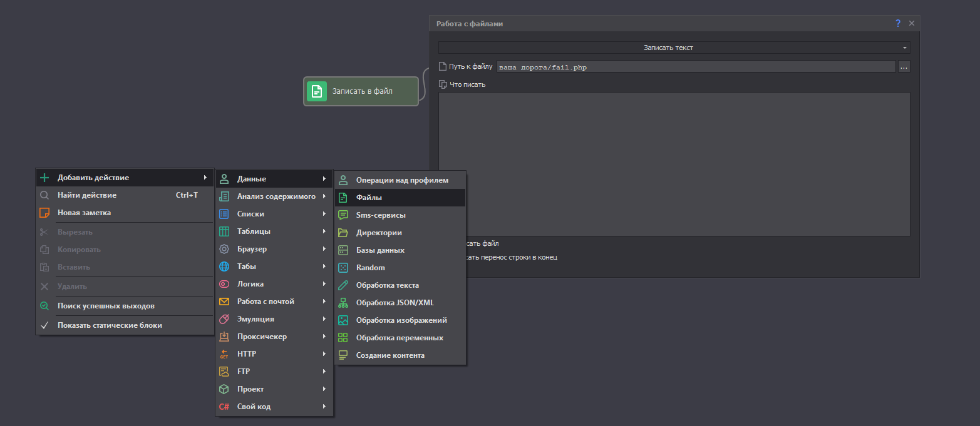The image size is (980, 426).
Task: Click the pink toggle icon for Логика
Action: 224,284
